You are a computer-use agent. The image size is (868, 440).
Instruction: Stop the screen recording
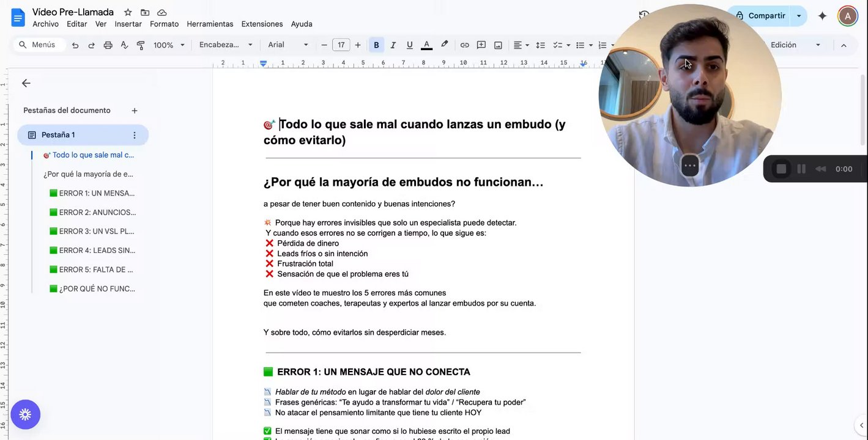781,169
